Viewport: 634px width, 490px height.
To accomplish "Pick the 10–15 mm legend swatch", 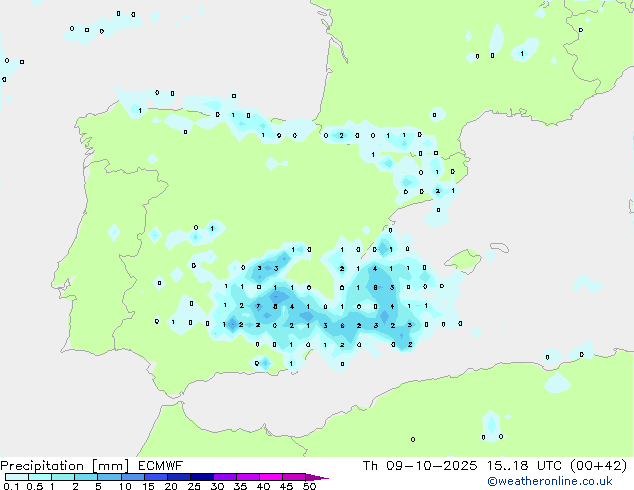I will [x=133, y=477].
